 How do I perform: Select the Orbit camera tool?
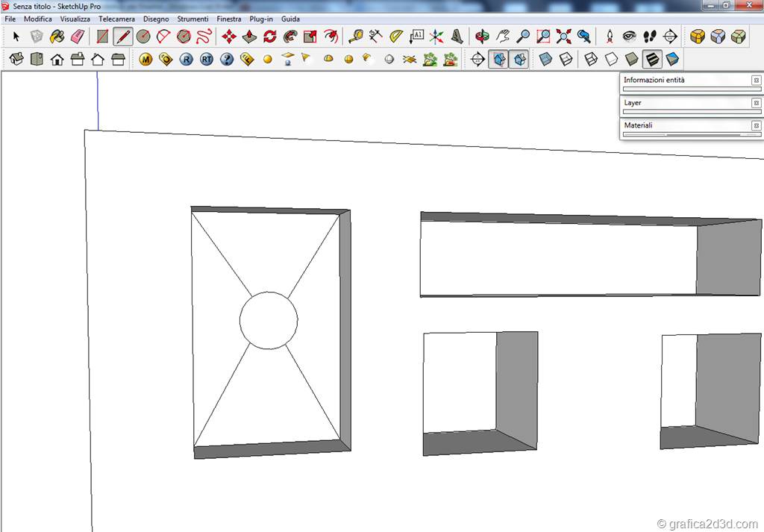coord(483,36)
